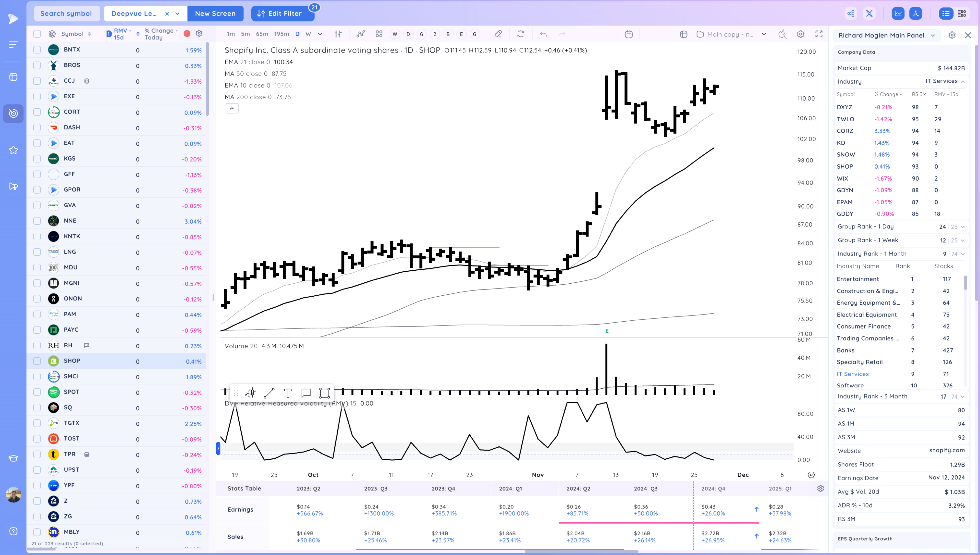Select the W weekly timeframe
Screen dimensions: 980x555
pyautogui.click(x=308, y=34)
